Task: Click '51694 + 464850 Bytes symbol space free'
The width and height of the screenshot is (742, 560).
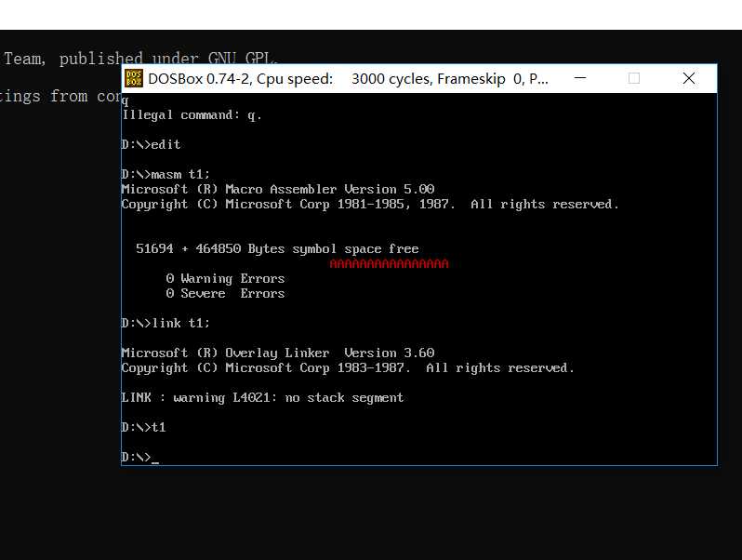Action: pyautogui.click(x=277, y=248)
